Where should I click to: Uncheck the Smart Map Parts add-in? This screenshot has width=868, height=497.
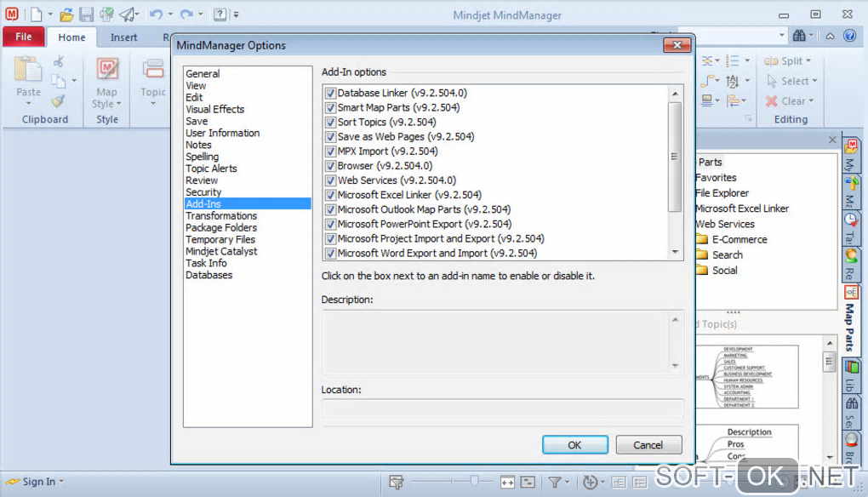tap(330, 107)
